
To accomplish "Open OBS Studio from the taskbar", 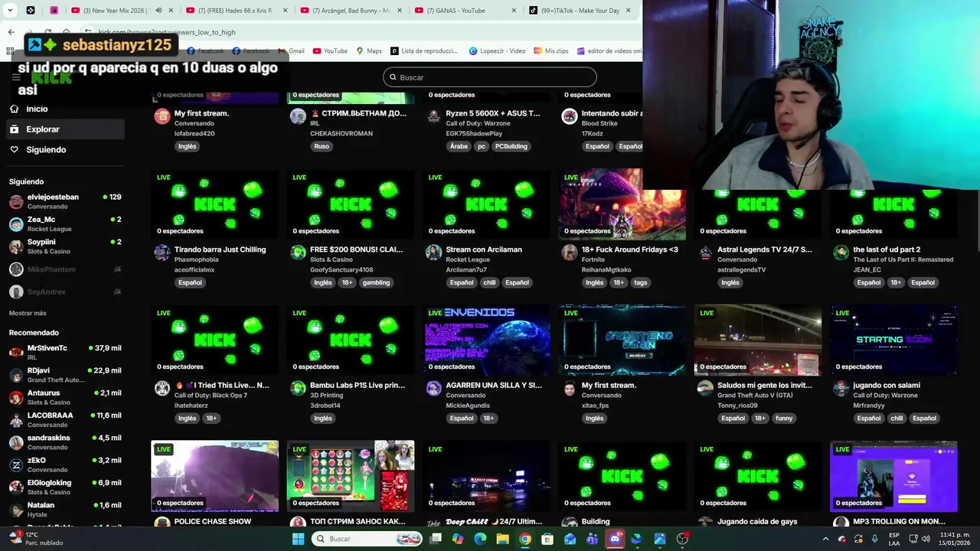I will pos(681,539).
